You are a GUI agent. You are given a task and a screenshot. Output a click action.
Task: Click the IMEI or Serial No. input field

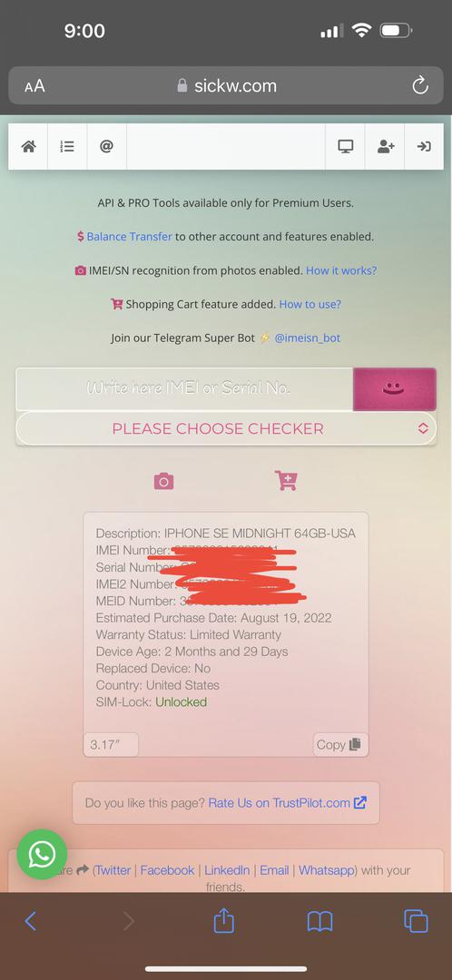tap(185, 388)
